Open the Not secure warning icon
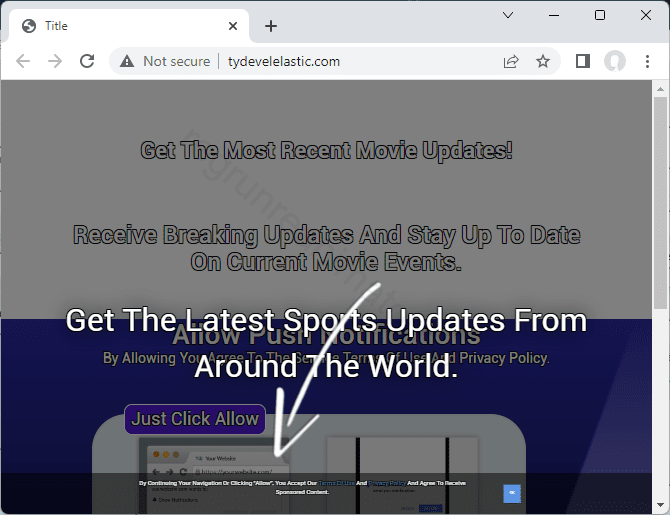This screenshot has width=670, height=515. 126,61
